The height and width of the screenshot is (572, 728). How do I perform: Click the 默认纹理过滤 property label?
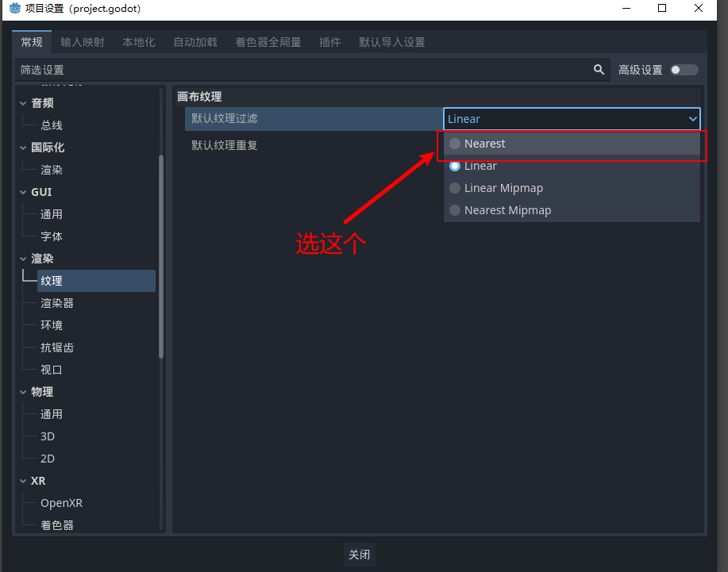click(224, 119)
